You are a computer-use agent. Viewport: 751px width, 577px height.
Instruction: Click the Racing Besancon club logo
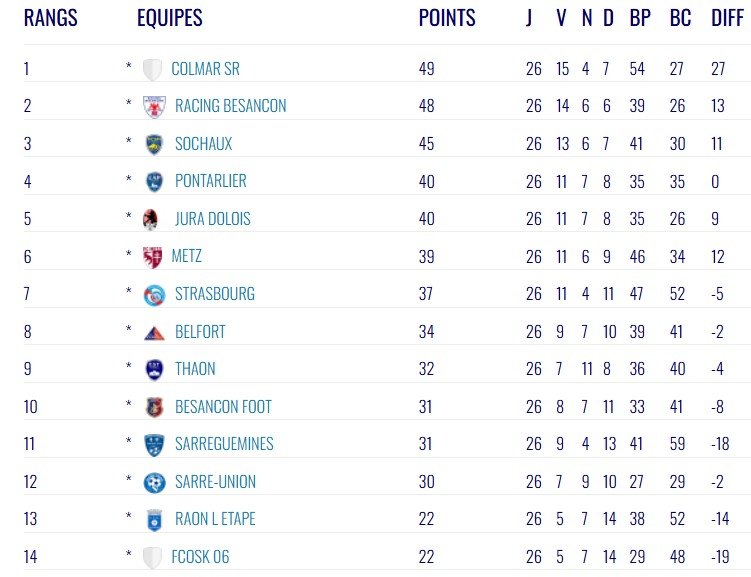[154, 106]
